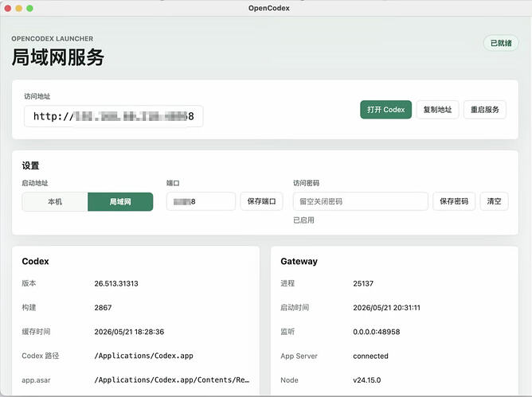Click the access address URL field

coord(114,116)
